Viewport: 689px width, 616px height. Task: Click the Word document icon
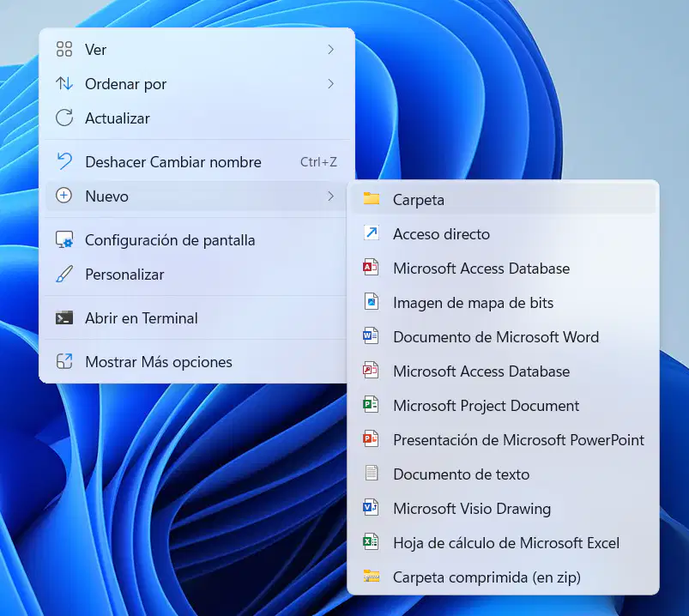click(x=371, y=336)
